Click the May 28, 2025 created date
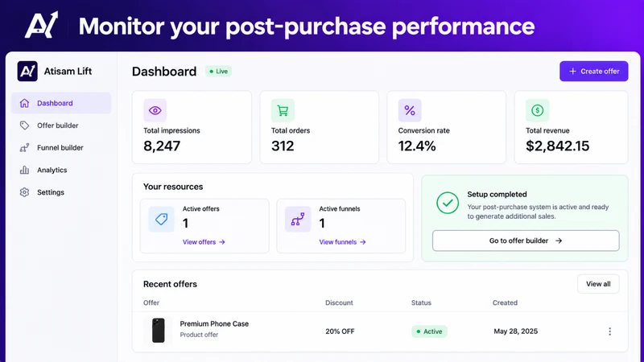 coord(515,331)
